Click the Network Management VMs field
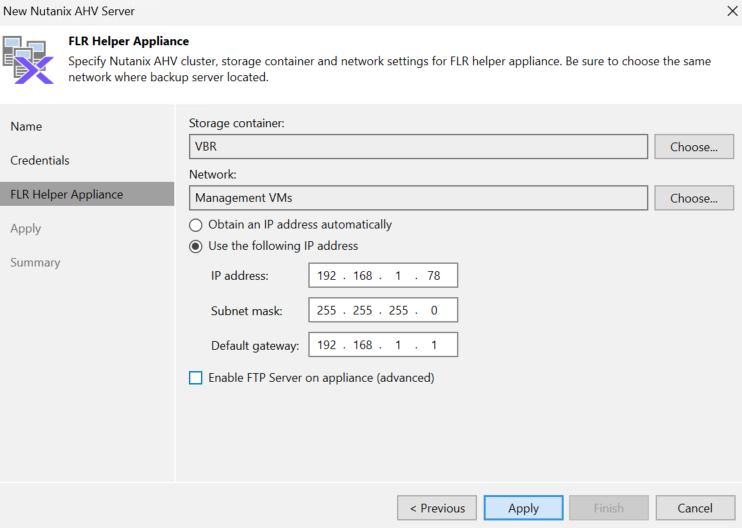The height and width of the screenshot is (528, 742). (418, 198)
